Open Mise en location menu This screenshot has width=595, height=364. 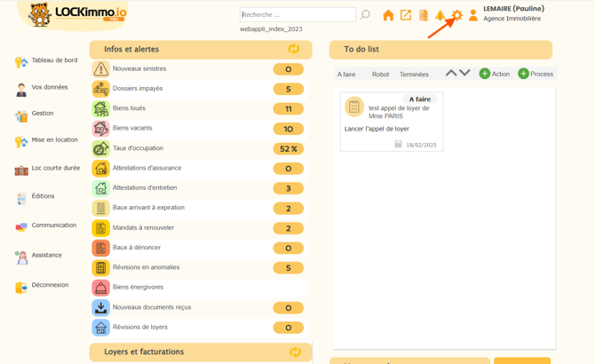54,140
